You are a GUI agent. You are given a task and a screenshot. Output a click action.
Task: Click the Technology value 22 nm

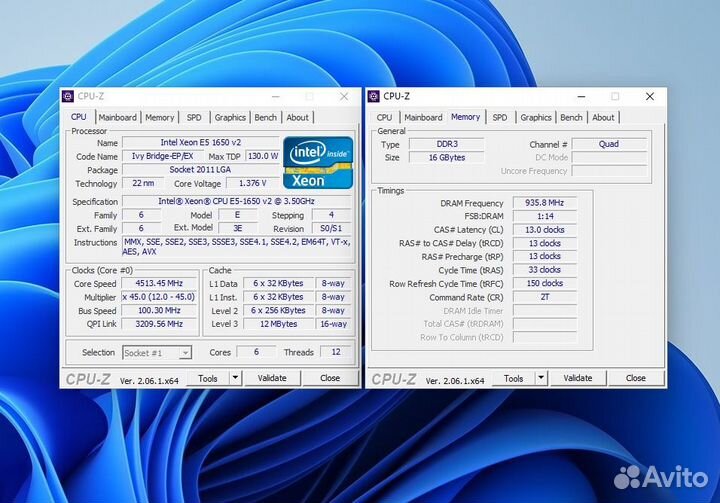point(143,183)
